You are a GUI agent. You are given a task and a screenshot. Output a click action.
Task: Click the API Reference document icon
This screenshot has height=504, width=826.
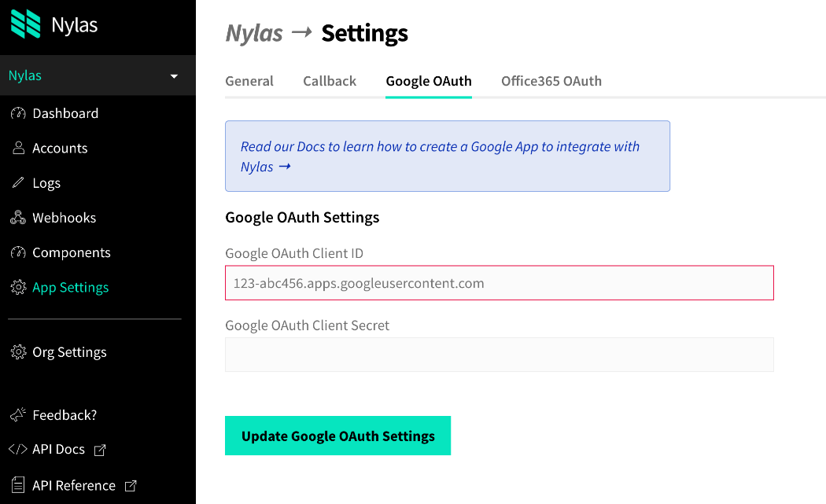pos(17,485)
